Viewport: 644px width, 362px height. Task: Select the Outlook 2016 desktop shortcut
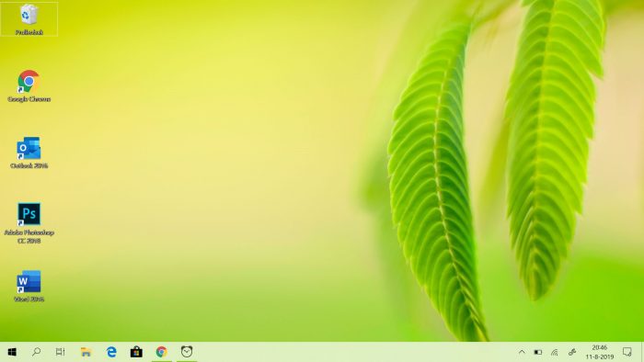29,153
